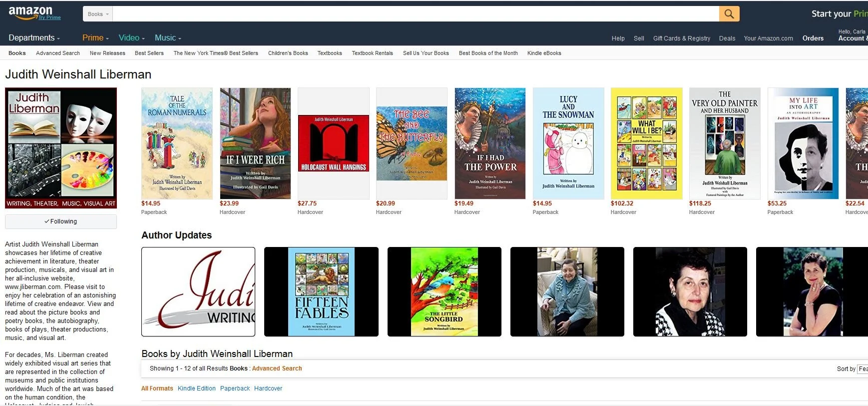Open Children's Books section
The height and width of the screenshot is (406, 868).
pos(288,53)
